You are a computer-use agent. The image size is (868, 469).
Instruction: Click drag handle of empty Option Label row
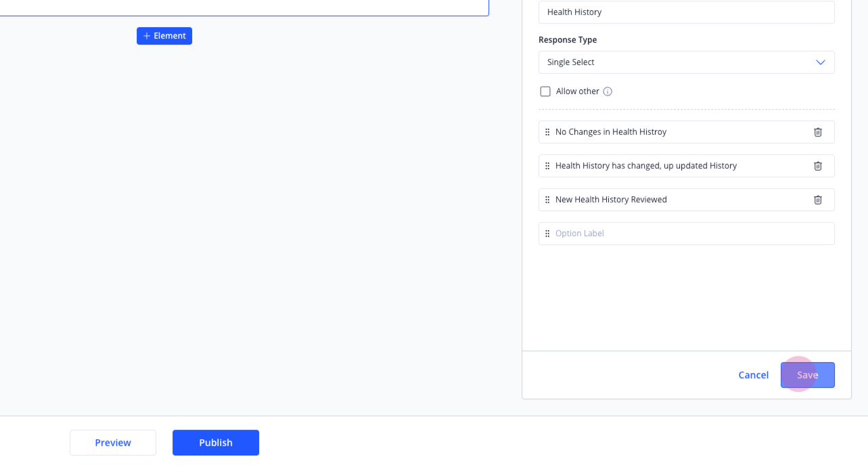pos(547,233)
